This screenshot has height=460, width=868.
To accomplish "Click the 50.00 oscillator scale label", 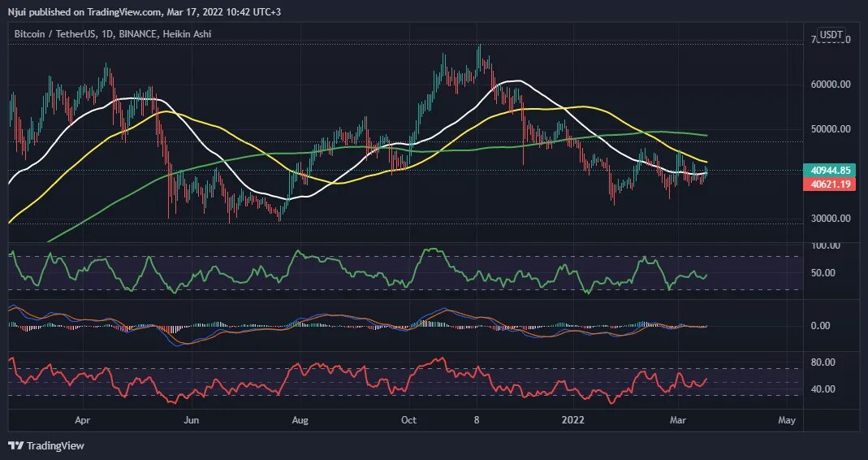I will coord(825,273).
